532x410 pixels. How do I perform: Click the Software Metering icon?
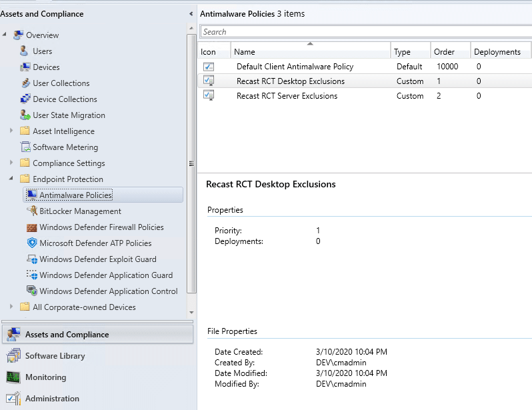click(25, 147)
